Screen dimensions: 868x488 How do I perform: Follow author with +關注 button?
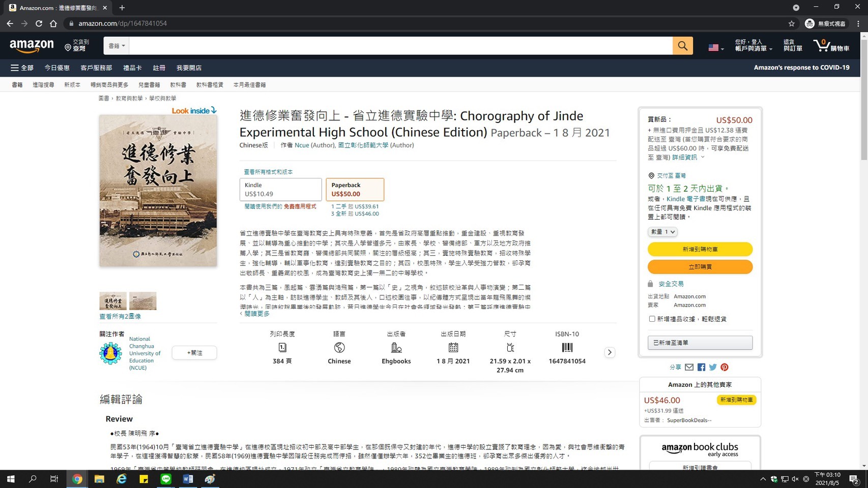(194, 353)
